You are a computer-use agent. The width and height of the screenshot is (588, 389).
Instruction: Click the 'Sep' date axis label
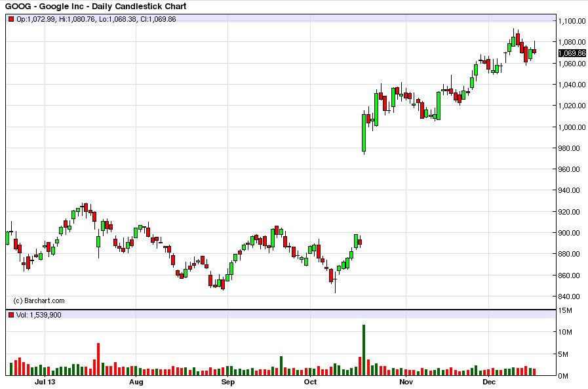pyautogui.click(x=227, y=382)
